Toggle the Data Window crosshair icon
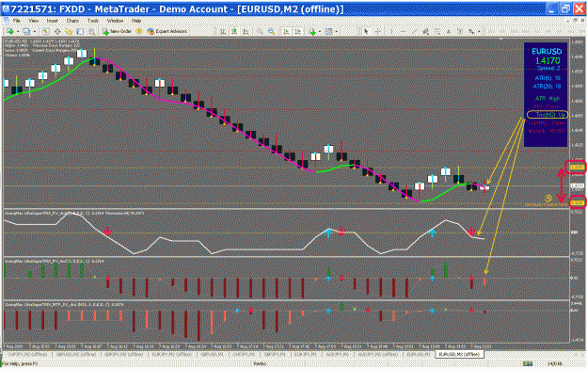588x369 pixels. coord(57,31)
